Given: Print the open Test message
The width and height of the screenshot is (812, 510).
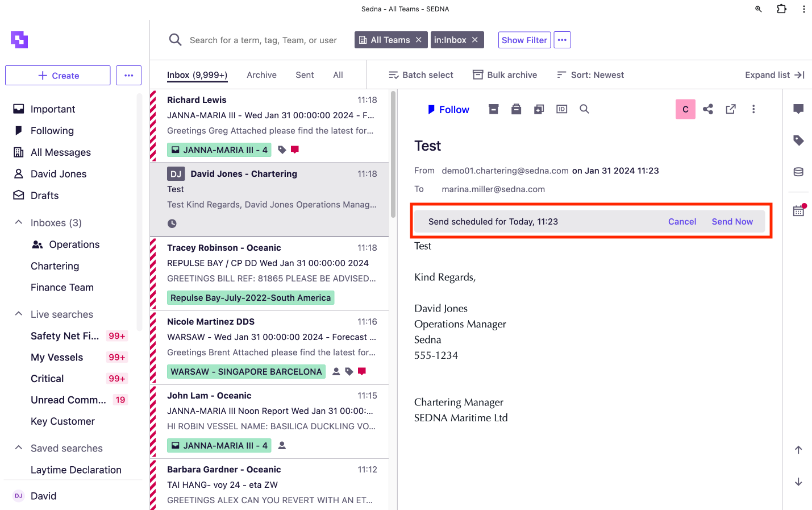Looking at the screenshot, I should [517, 109].
